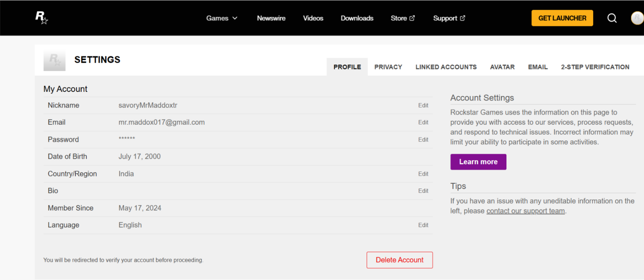This screenshot has height=280, width=644.
Task: Switch to the AVATAR tab
Action: [502, 67]
